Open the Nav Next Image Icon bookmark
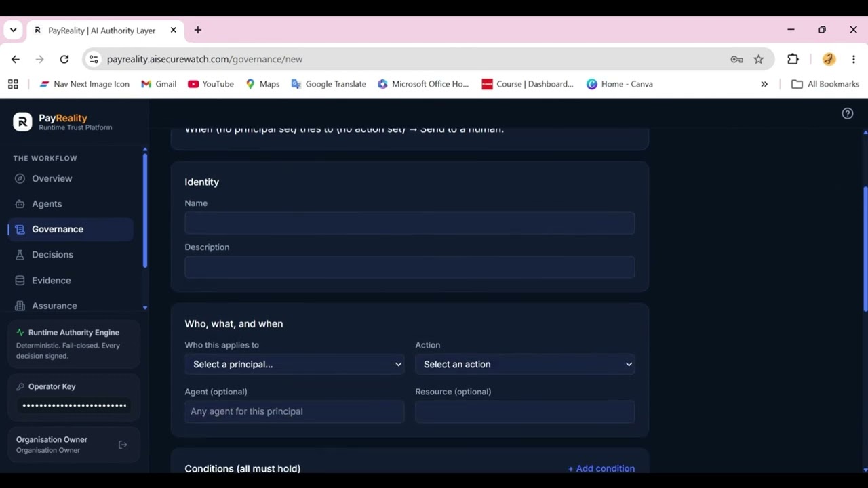The height and width of the screenshot is (488, 868). pos(84,84)
